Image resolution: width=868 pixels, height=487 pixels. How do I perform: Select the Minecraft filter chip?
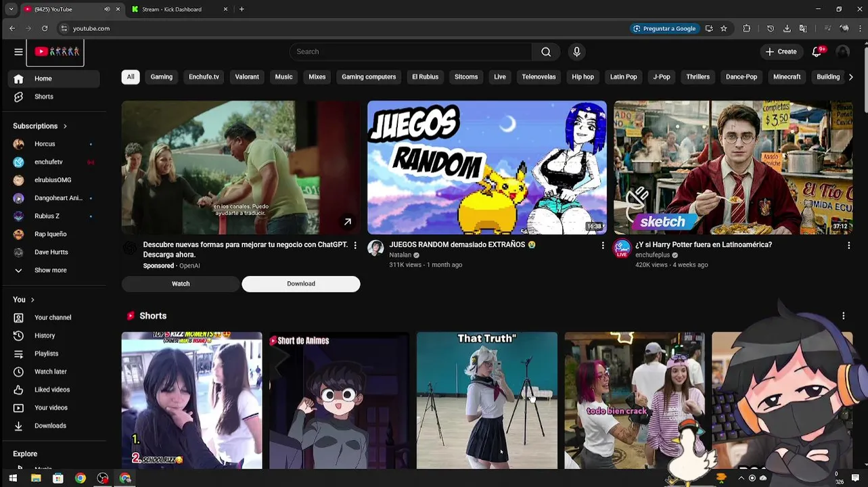pyautogui.click(x=787, y=77)
